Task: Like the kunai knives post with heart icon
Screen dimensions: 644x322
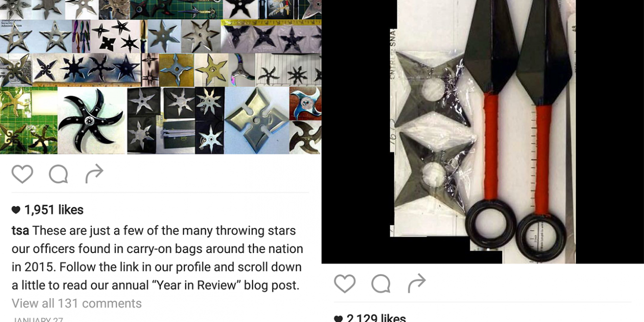Action: pos(345,283)
